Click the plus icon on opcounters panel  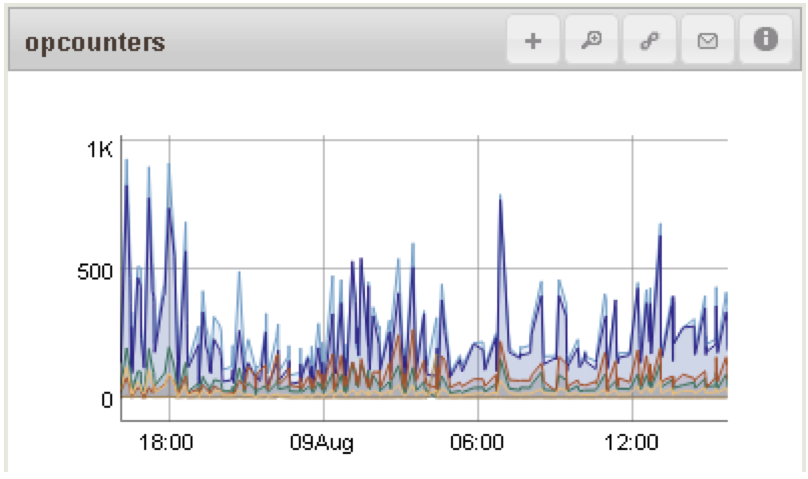point(533,40)
